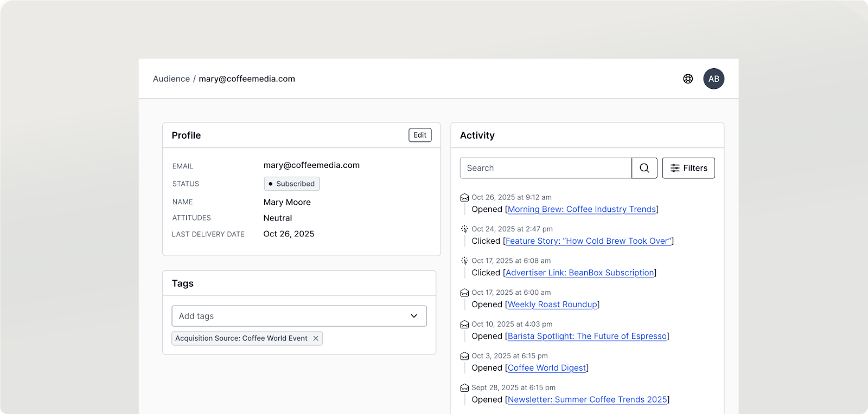
Task: Open the Weekly Roast Roundup link
Action: [552, 305]
